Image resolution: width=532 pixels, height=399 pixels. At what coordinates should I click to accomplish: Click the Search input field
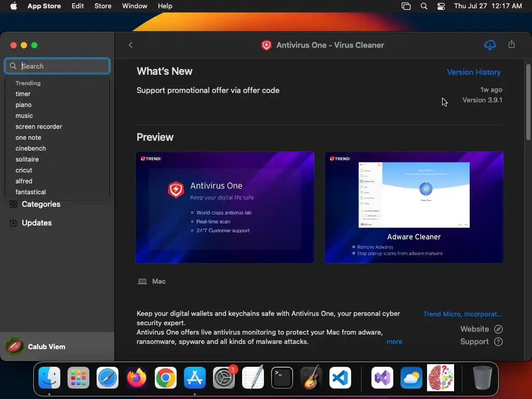coord(57,66)
